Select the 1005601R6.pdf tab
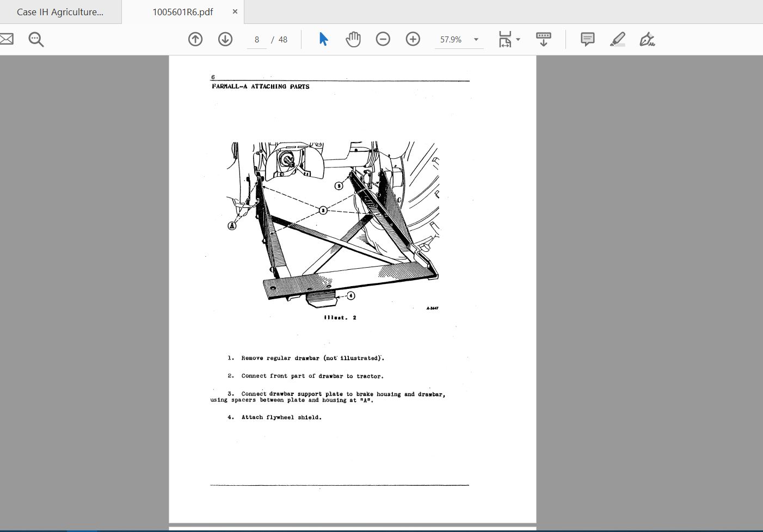 [x=183, y=12]
